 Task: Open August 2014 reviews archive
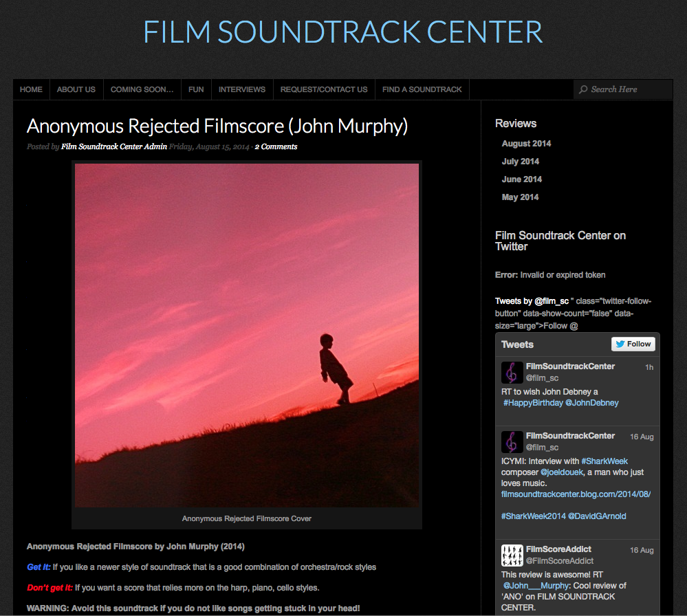(x=526, y=144)
